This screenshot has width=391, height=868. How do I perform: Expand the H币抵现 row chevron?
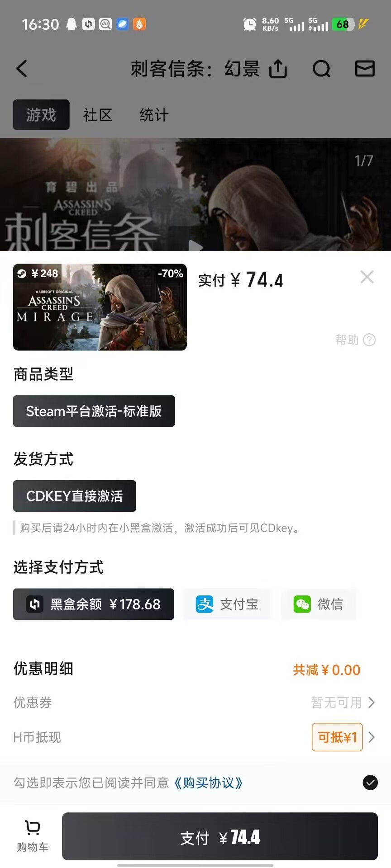372,737
